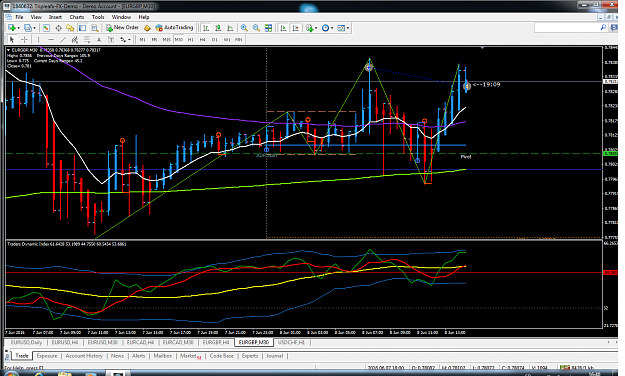Screen dimensions: 625x376
Task: Select the arrow cursor tool
Action: point(12,39)
